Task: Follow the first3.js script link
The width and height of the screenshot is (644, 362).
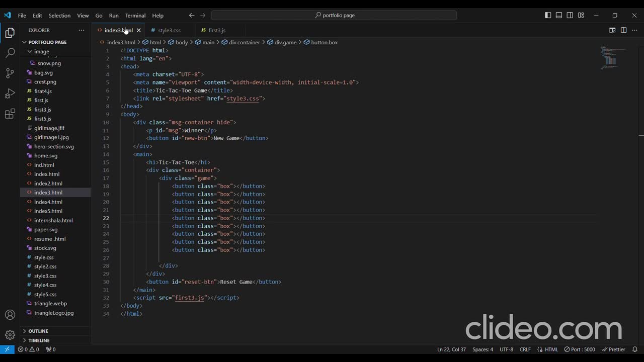Action: [189, 298]
